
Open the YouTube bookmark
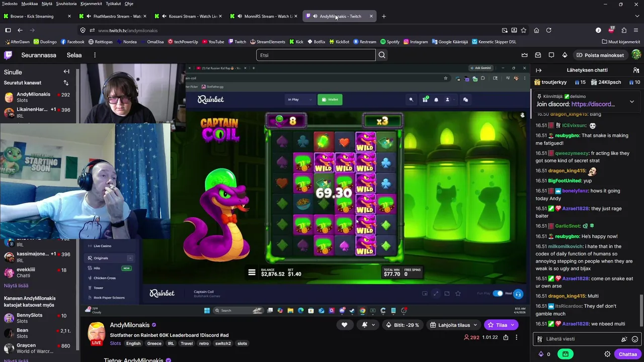tap(213, 42)
